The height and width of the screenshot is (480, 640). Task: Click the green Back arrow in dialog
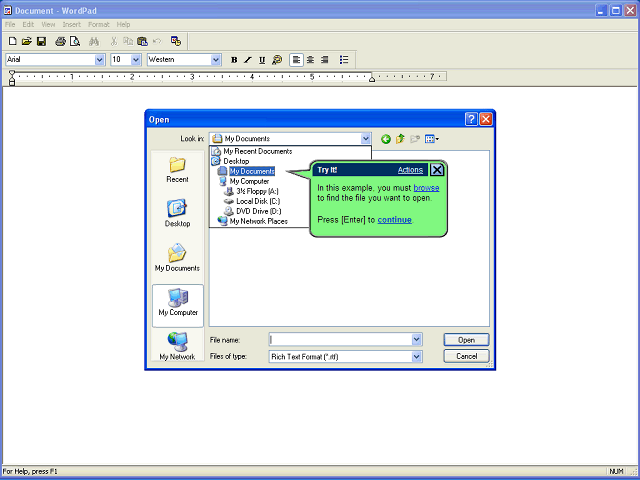386,139
